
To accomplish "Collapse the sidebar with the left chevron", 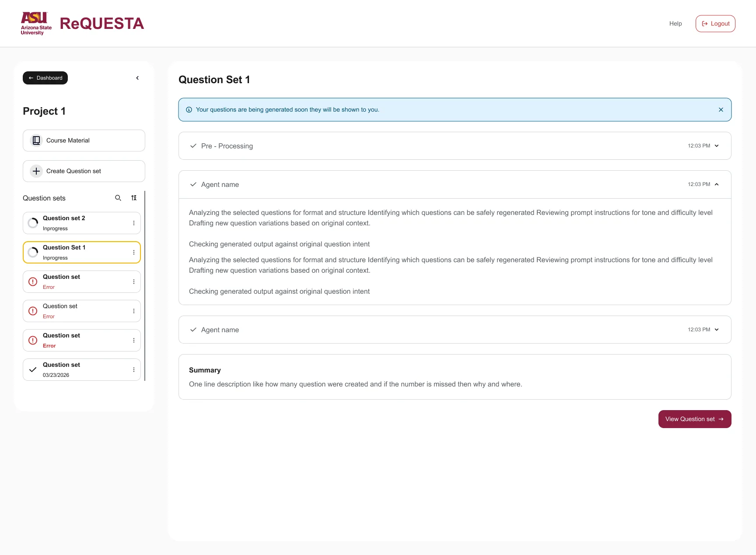I will coord(137,78).
